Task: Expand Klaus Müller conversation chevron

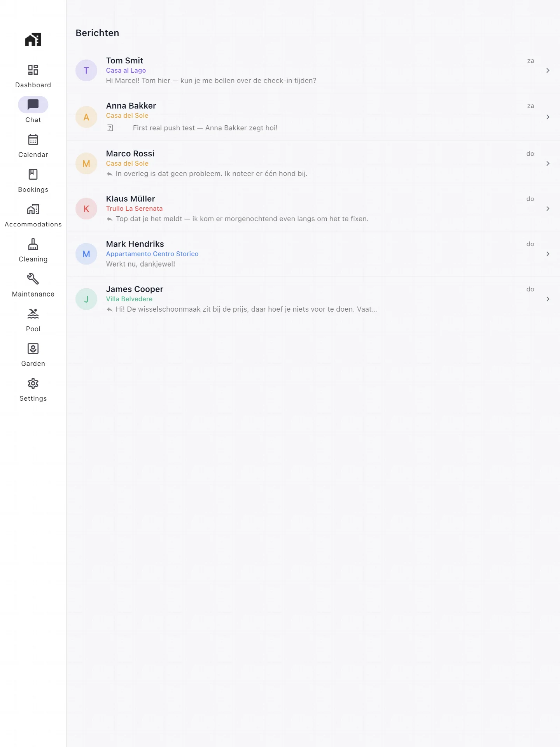Action: click(548, 209)
